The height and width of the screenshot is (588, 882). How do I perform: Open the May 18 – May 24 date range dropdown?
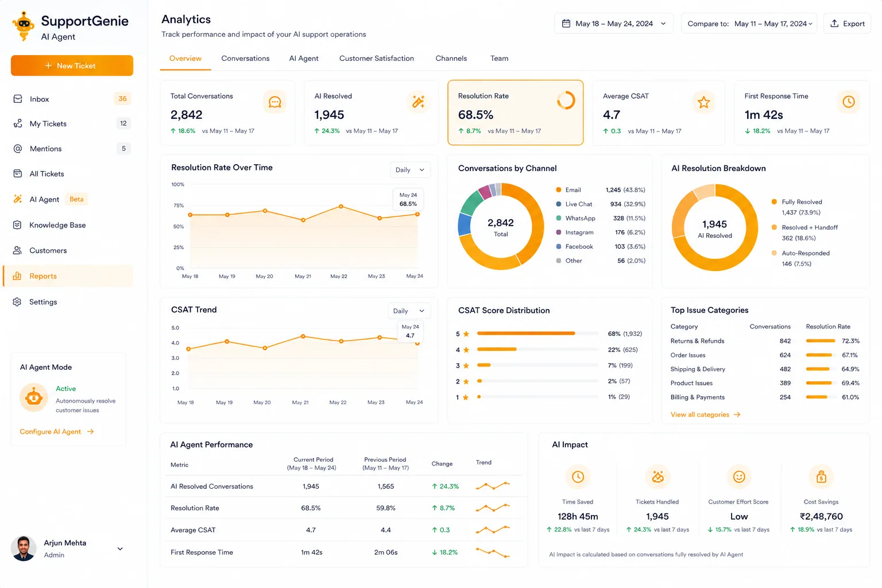(x=614, y=24)
